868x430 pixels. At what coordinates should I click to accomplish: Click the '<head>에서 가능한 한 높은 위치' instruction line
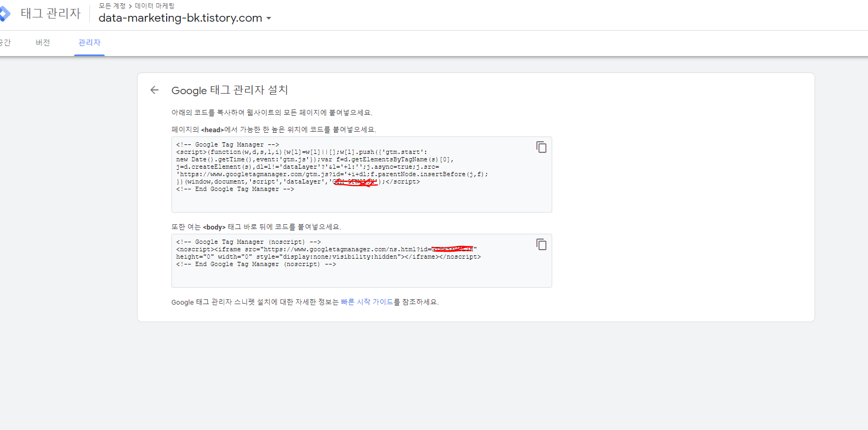(273, 130)
